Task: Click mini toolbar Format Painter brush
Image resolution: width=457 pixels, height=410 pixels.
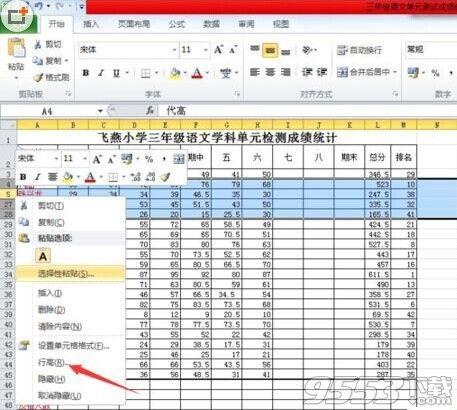Action: point(165,177)
